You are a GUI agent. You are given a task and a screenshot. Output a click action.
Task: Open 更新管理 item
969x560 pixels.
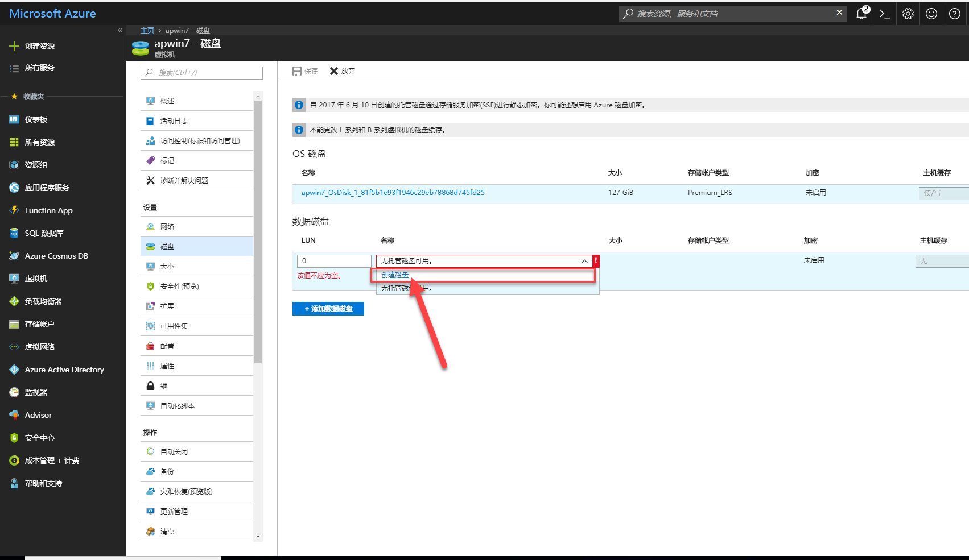[197, 511]
